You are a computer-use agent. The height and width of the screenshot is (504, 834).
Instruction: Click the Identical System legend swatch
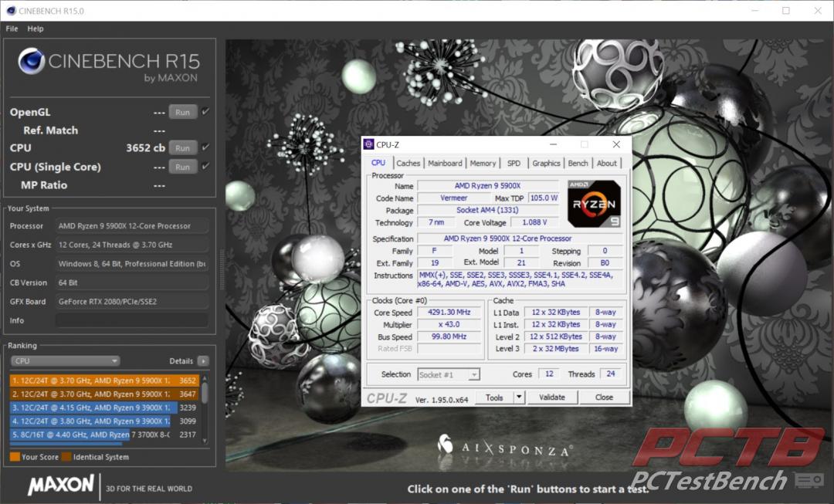click(66, 457)
